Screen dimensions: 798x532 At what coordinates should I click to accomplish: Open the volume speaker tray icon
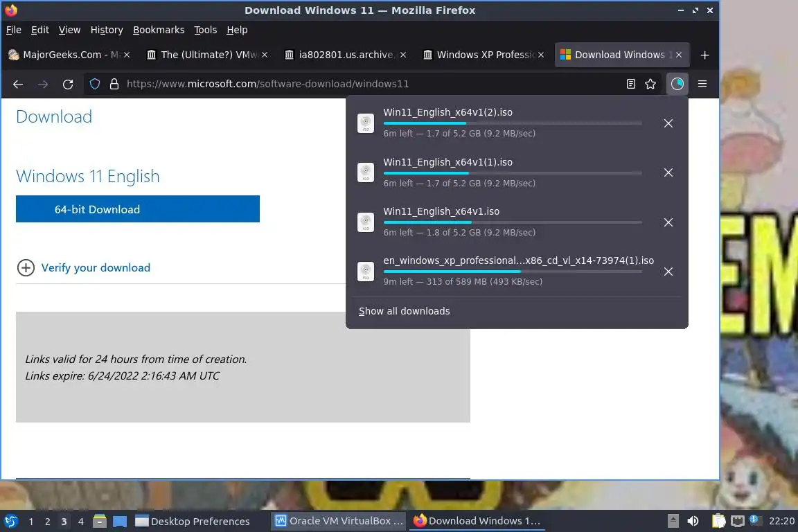(693, 521)
